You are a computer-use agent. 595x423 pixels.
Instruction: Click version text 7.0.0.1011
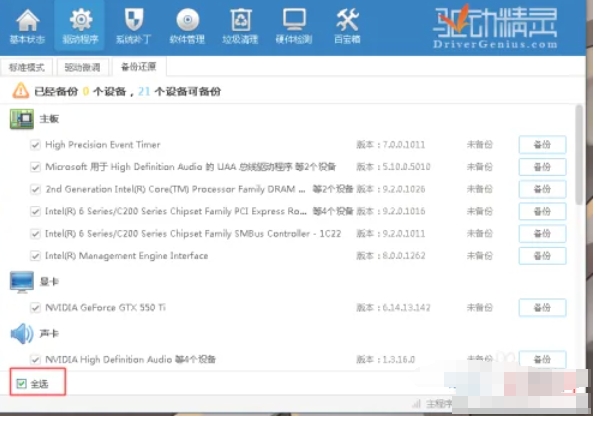pos(404,145)
